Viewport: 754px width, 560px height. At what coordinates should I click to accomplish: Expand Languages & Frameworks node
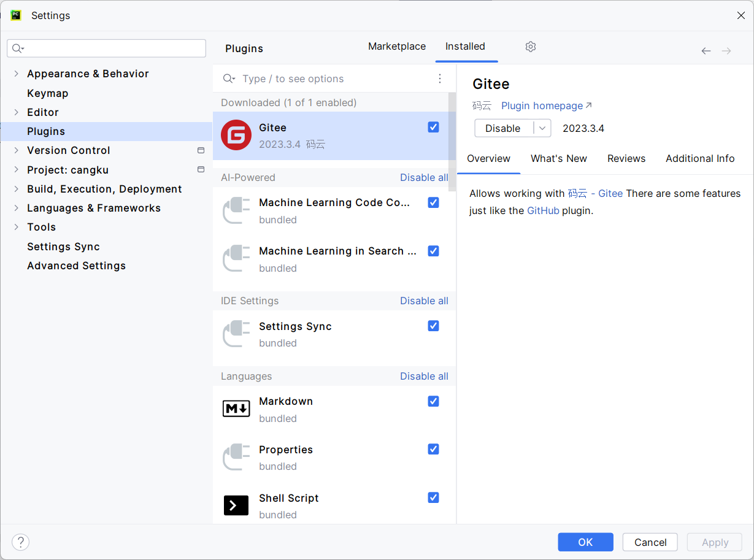point(17,208)
